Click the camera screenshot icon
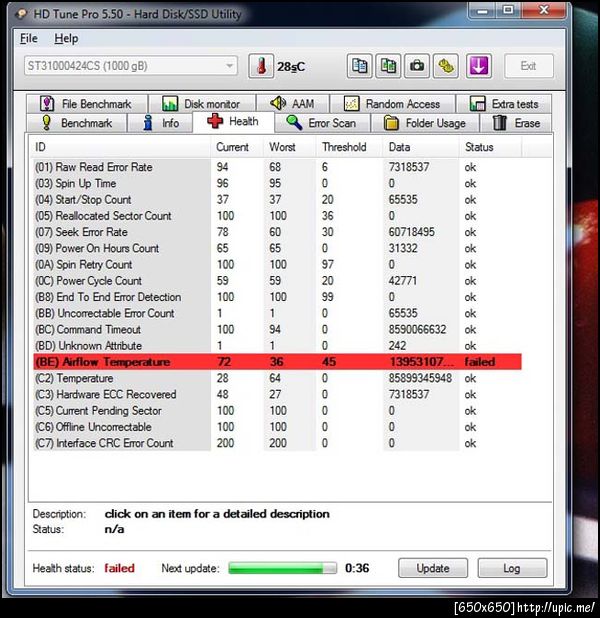Image resolution: width=600 pixels, height=618 pixels. click(x=417, y=66)
